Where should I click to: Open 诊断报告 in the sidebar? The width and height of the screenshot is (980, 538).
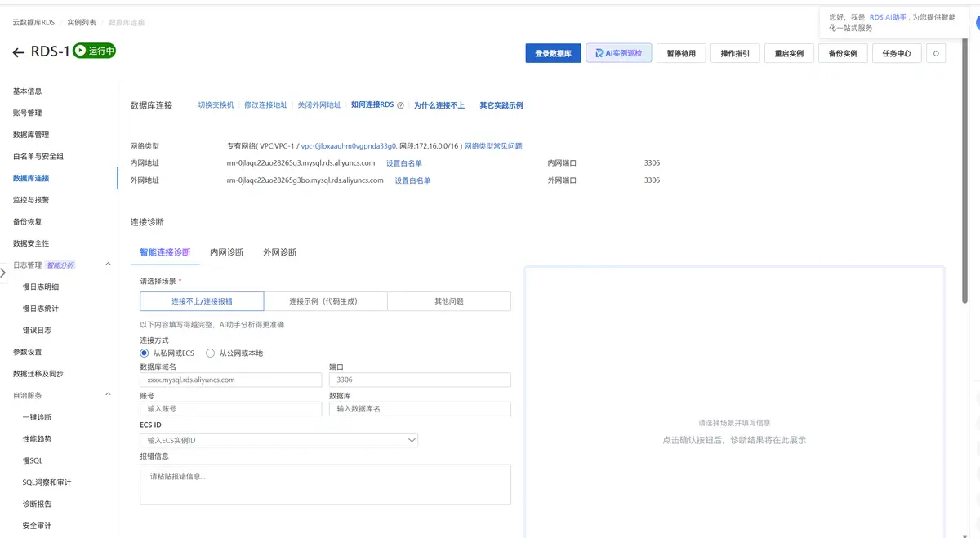tap(37, 504)
